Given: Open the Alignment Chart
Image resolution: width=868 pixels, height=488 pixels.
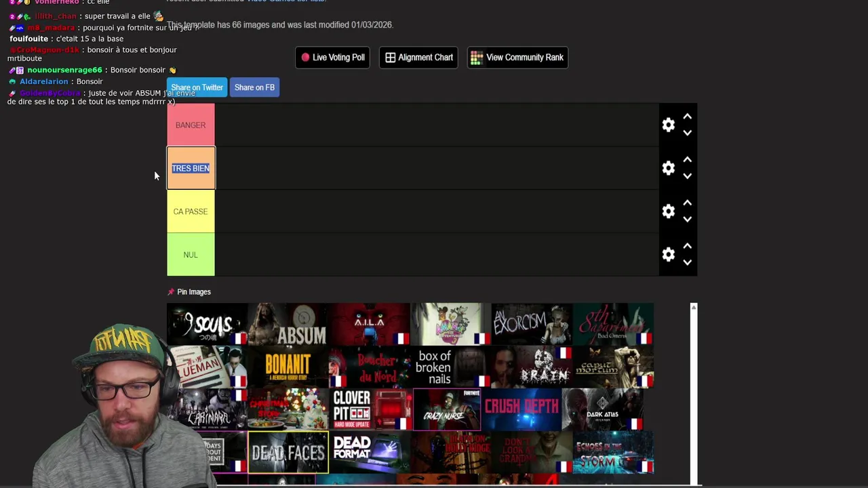Looking at the screenshot, I should pyautogui.click(x=418, y=58).
